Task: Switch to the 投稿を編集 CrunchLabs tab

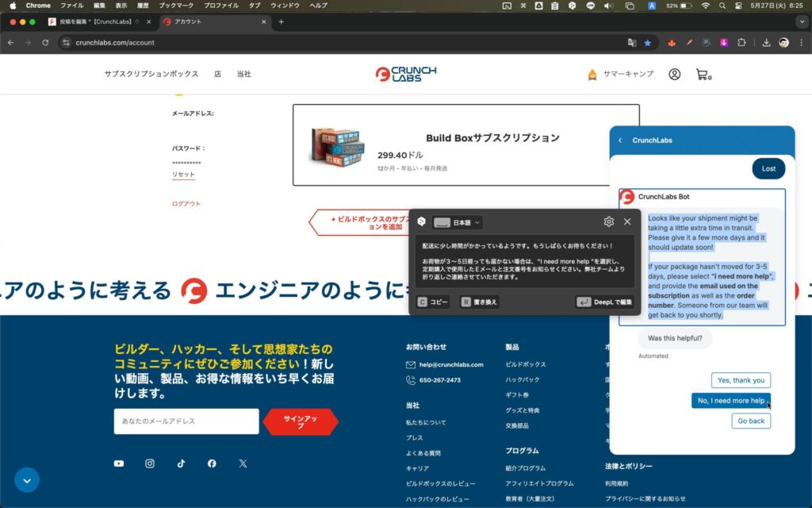Action: pos(98,21)
